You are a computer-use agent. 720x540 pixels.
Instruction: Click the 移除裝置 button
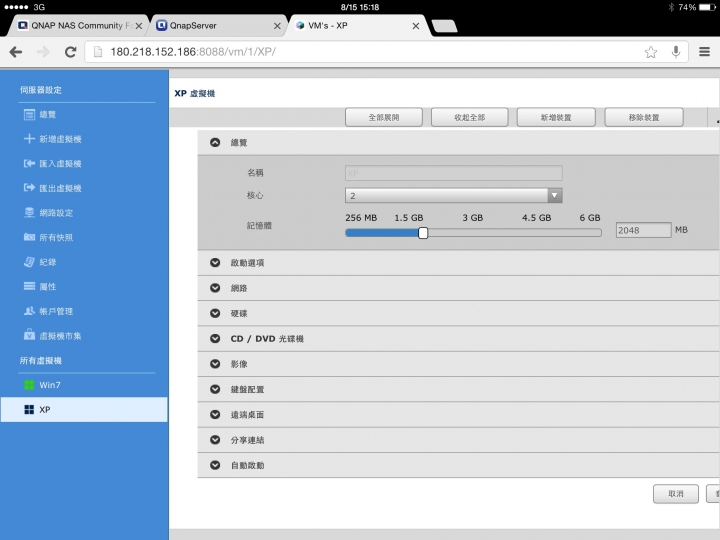click(x=644, y=118)
